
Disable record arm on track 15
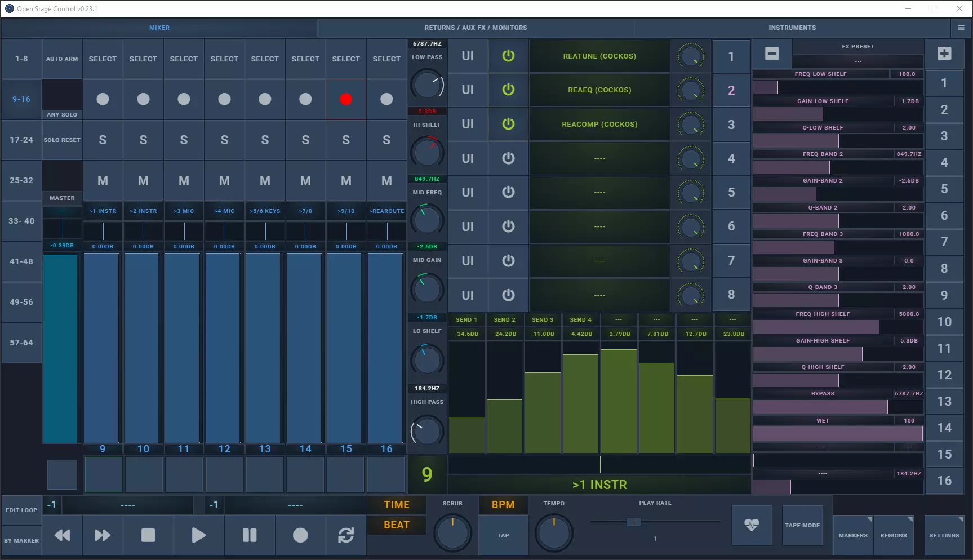(x=346, y=99)
